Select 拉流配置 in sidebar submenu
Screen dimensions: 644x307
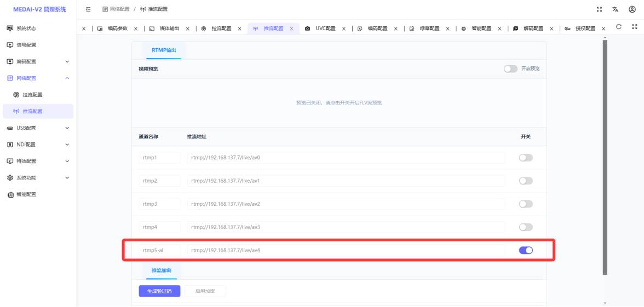[x=38, y=94]
